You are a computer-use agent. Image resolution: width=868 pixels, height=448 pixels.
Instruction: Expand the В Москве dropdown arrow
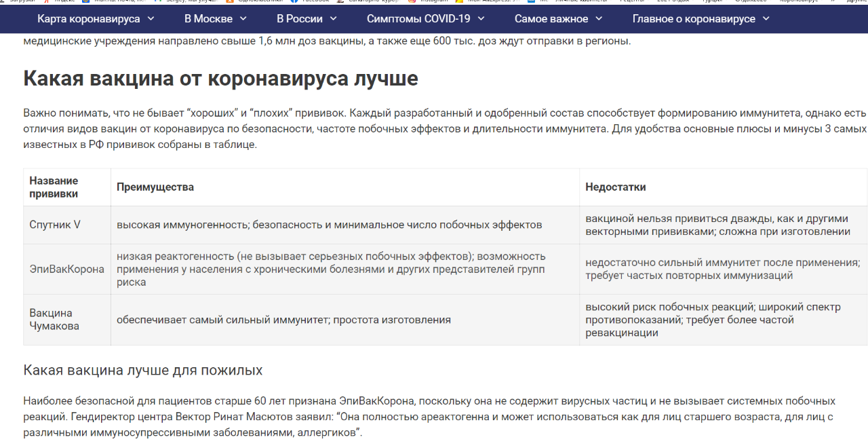click(x=243, y=18)
